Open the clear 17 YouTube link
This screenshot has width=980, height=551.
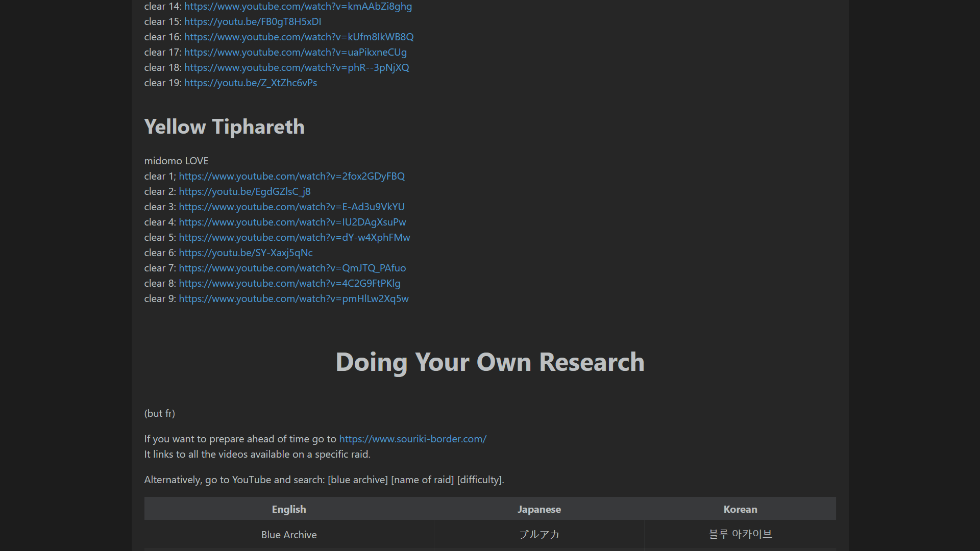pos(295,53)
